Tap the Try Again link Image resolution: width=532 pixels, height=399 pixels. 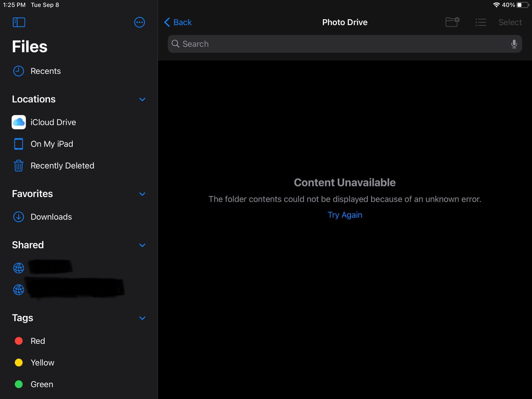(345, 215)
